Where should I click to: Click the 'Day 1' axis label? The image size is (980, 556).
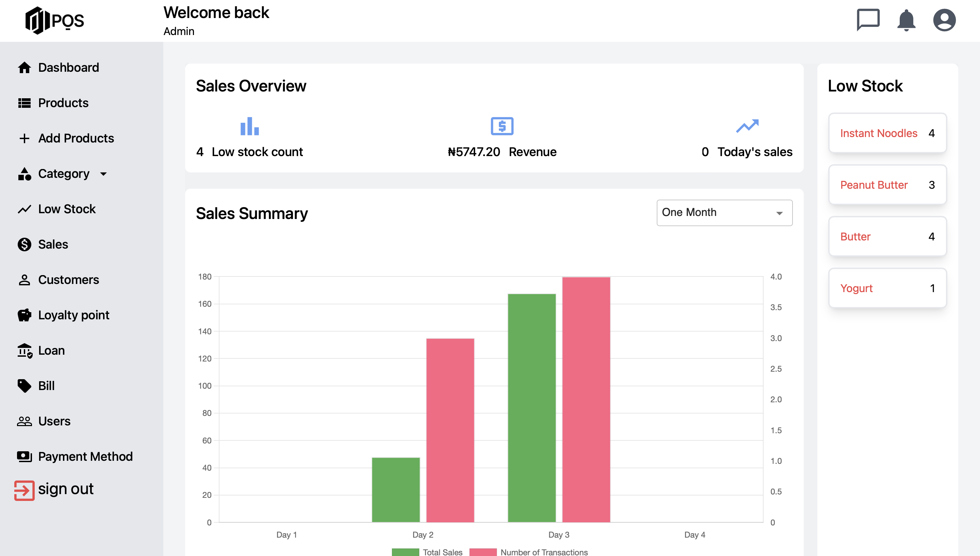point(287,535)
